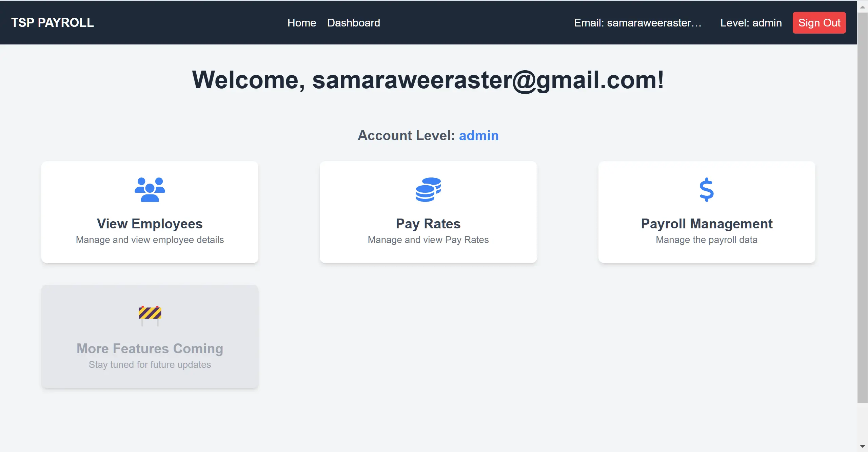
Task: Open the View Employees card title
Action: pyautogui.click(x=150, y=224)
